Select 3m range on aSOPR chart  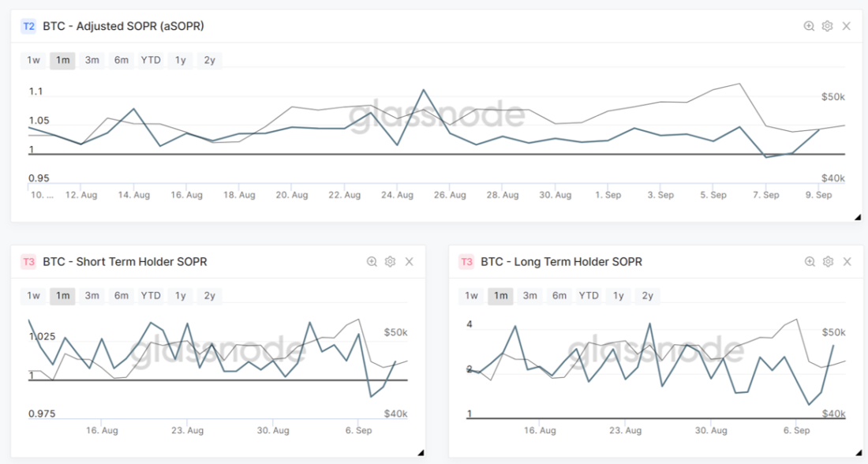92,60
